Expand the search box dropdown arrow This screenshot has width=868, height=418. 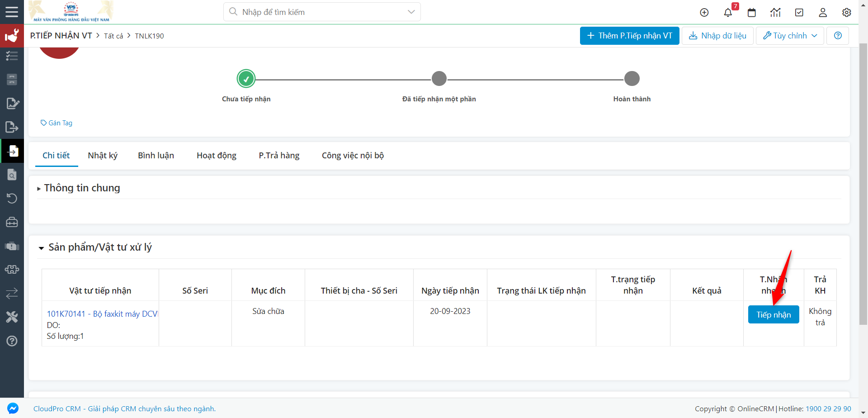click(x=411, y=12)
